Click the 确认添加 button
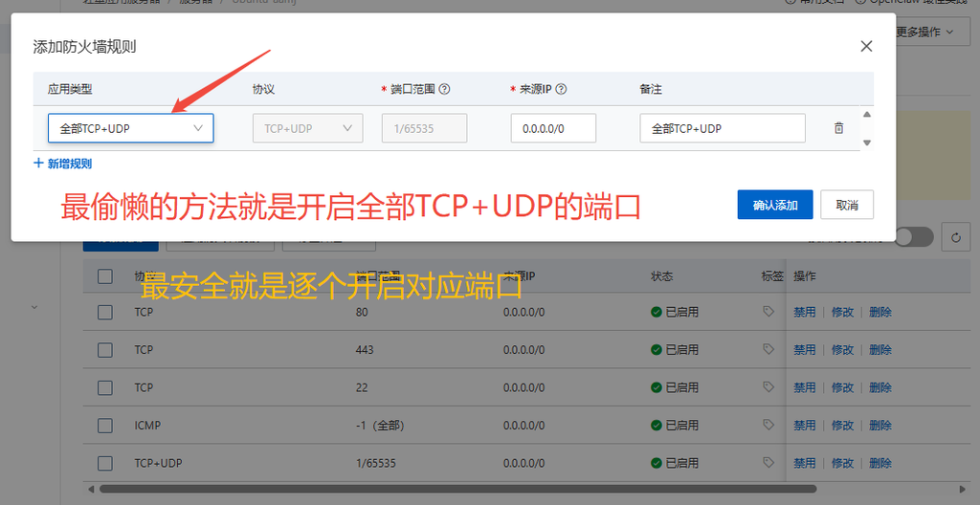 coord(775,205)
